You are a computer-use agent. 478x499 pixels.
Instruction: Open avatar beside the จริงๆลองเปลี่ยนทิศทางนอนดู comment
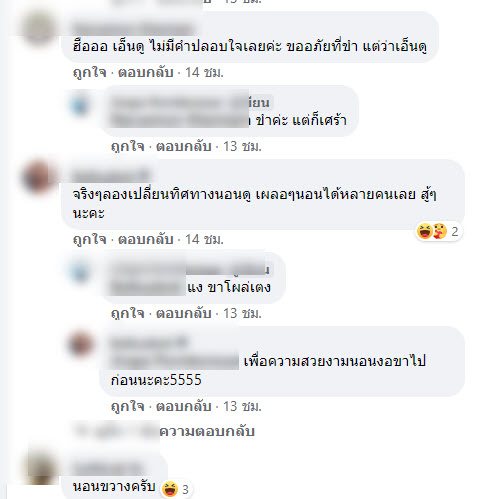coord(38,177)
